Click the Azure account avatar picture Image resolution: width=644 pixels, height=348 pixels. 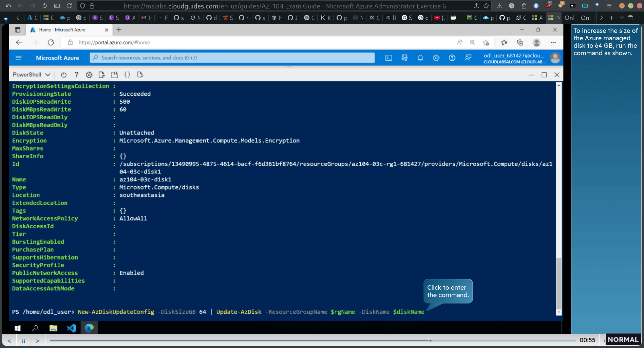(555, 58)
